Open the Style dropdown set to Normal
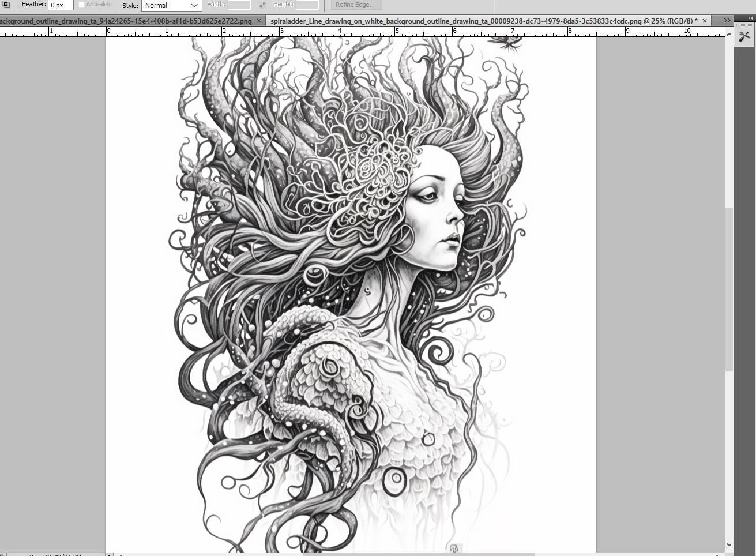Screen dimensions: 756x556 (171, 5)
